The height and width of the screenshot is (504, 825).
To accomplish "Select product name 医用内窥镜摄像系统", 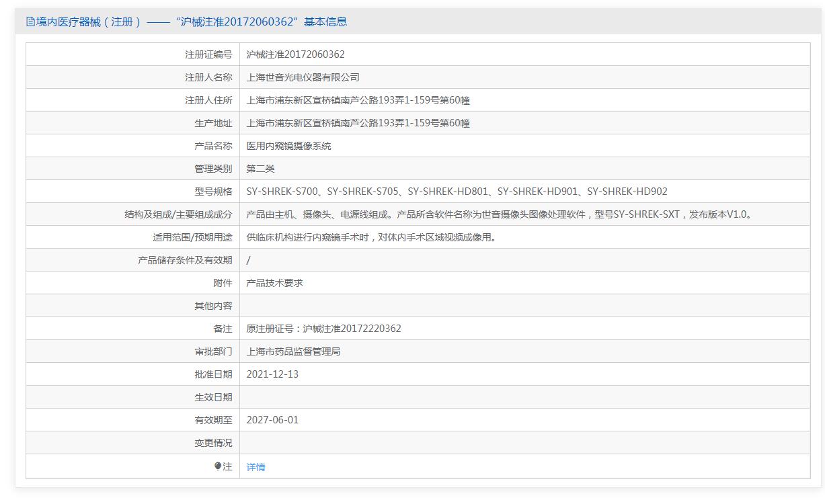I will [x=289, y=146].
